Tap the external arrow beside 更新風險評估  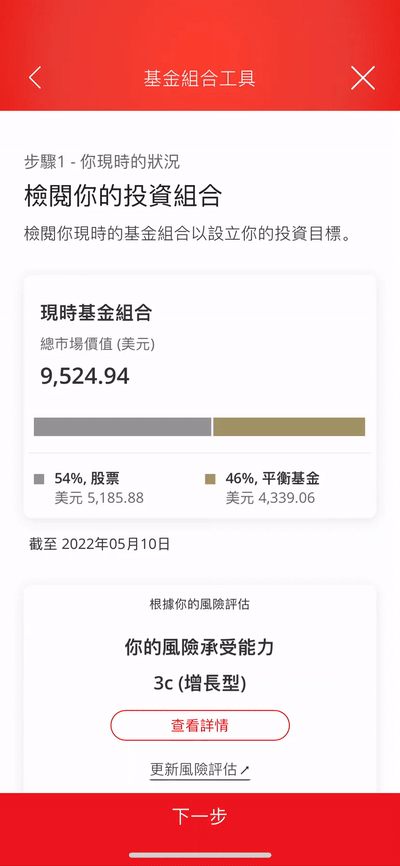click(245, 769)
